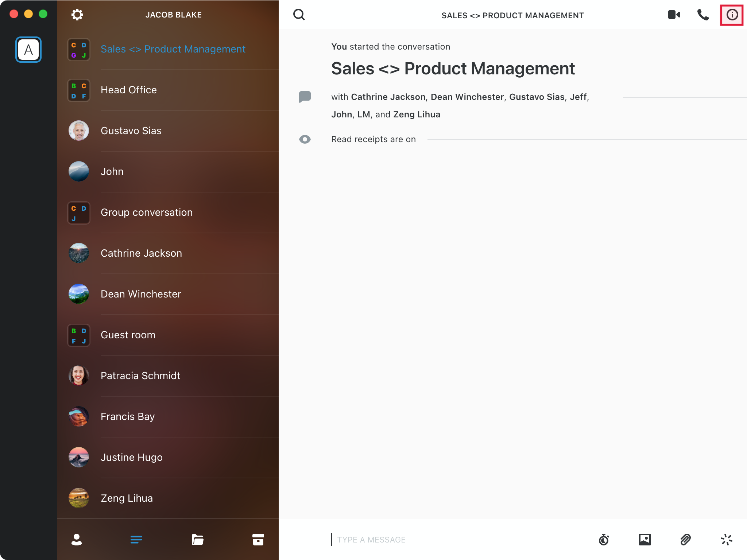Open Francis Bay conversation
The width and height of the screenshot is (747, 560).
tap(168, 417)
